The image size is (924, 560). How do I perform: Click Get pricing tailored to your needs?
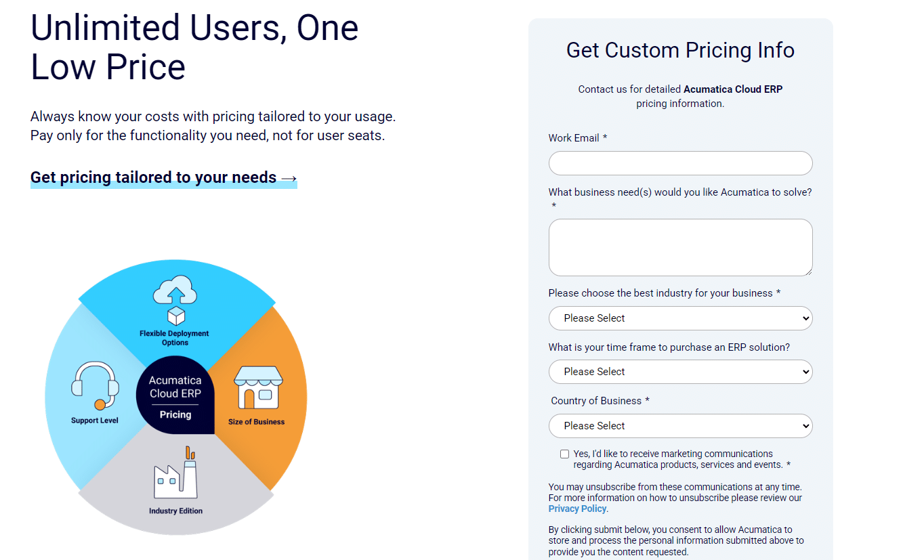(154, 177)
